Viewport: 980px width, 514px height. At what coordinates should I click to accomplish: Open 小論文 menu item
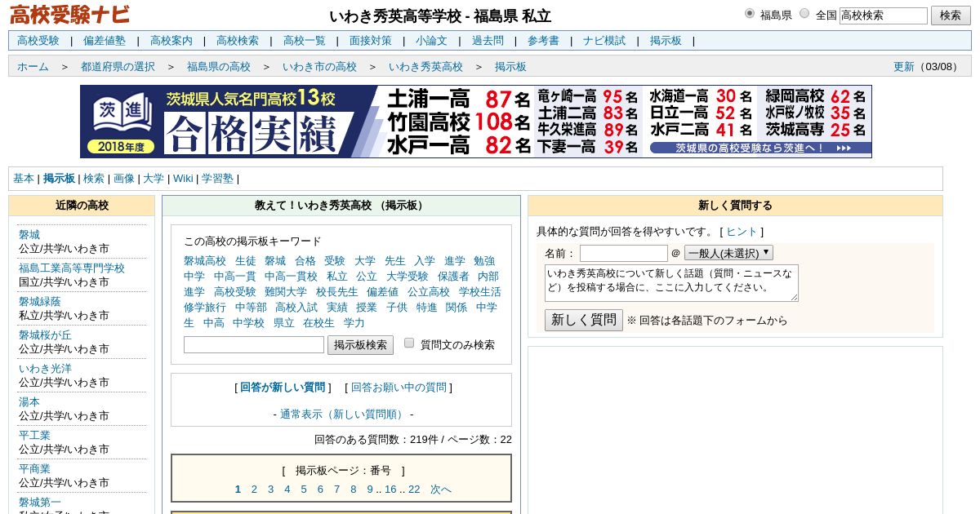tap(431, 41)
